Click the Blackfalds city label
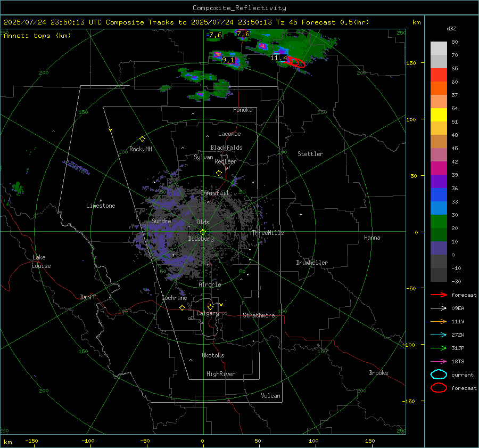The height and width of the screenshot is (448, 479). [x=226, y=148]
